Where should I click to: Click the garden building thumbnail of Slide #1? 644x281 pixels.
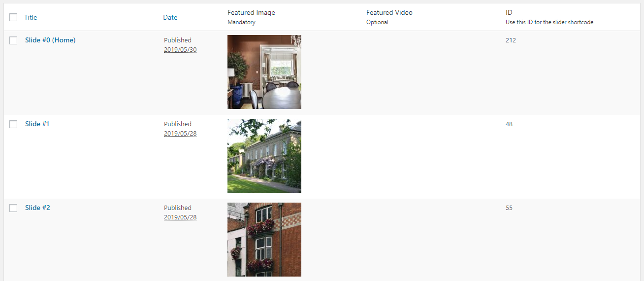coord(264,156)
